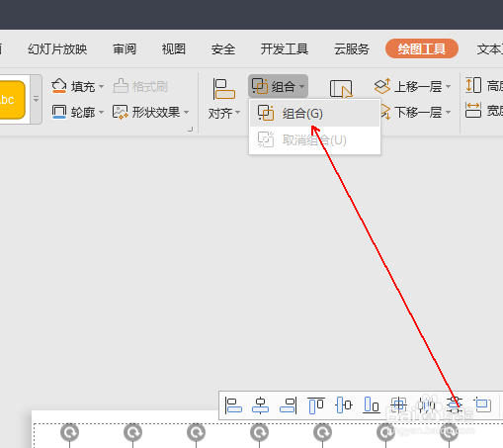
Task: Apply the yellow Abc shape style
Action: (x=12, y=99)
